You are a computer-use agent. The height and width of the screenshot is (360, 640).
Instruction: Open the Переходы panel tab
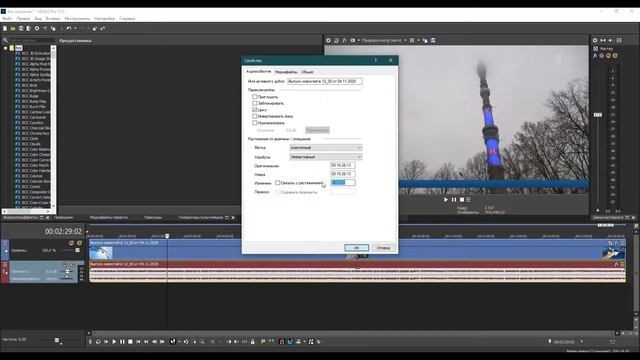pyautogui.click(x=153, y=218)
